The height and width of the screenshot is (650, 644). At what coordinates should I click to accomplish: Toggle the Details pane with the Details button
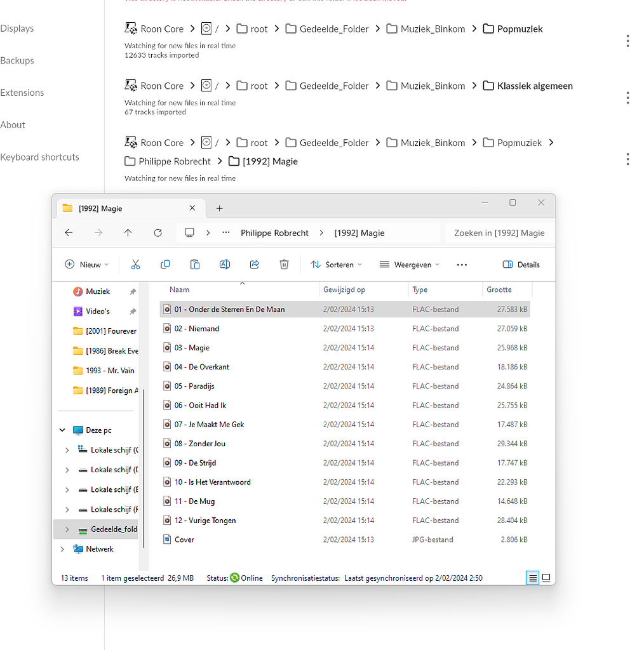(521, 264)
